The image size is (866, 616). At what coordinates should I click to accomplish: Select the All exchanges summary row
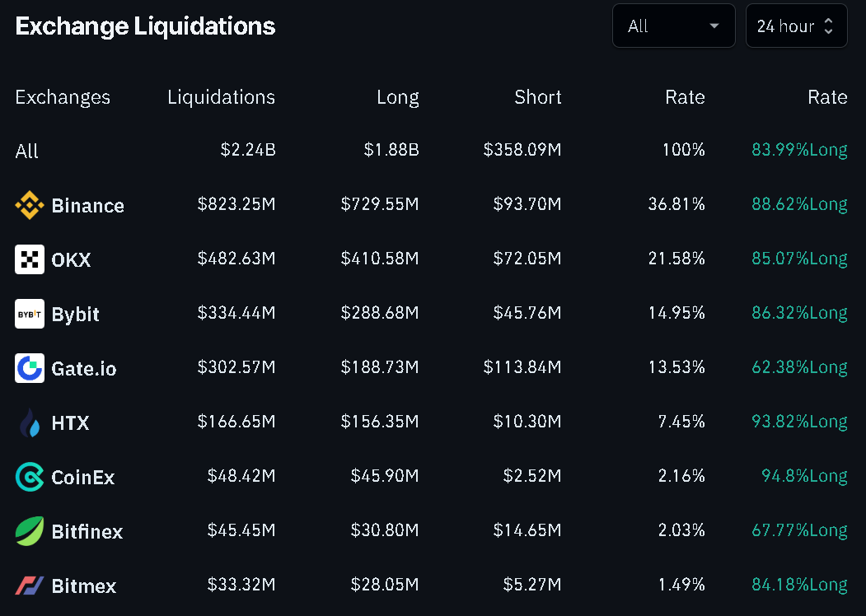click(27, 152)
